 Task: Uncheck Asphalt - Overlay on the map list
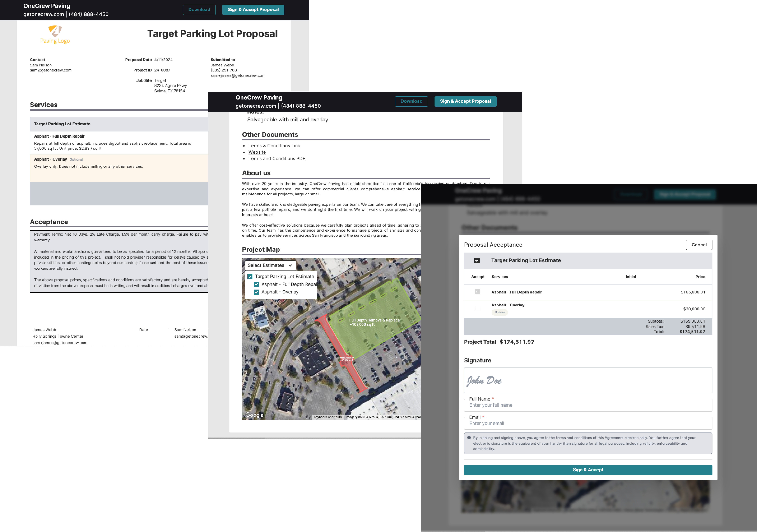tap(256, 292)
